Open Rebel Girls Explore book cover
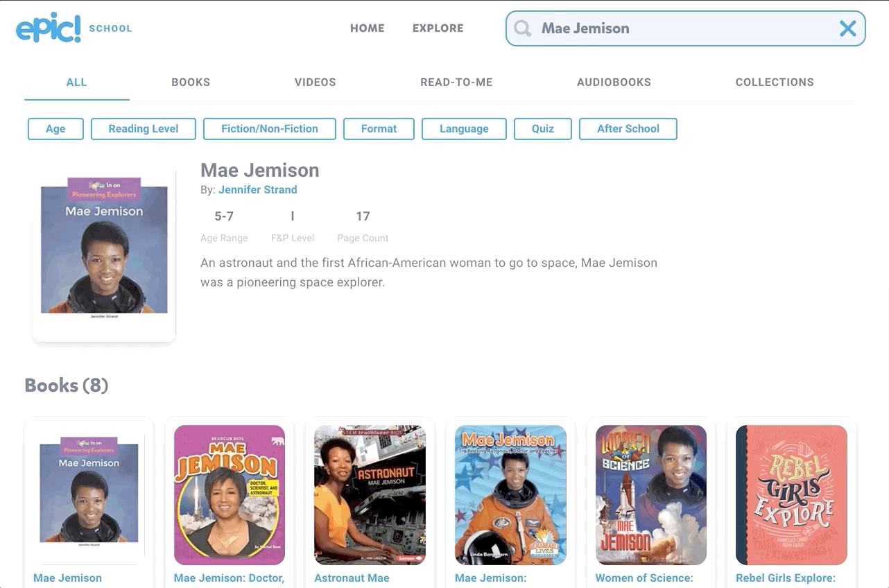This screenshot has width=889, height=588. (791, 494)
